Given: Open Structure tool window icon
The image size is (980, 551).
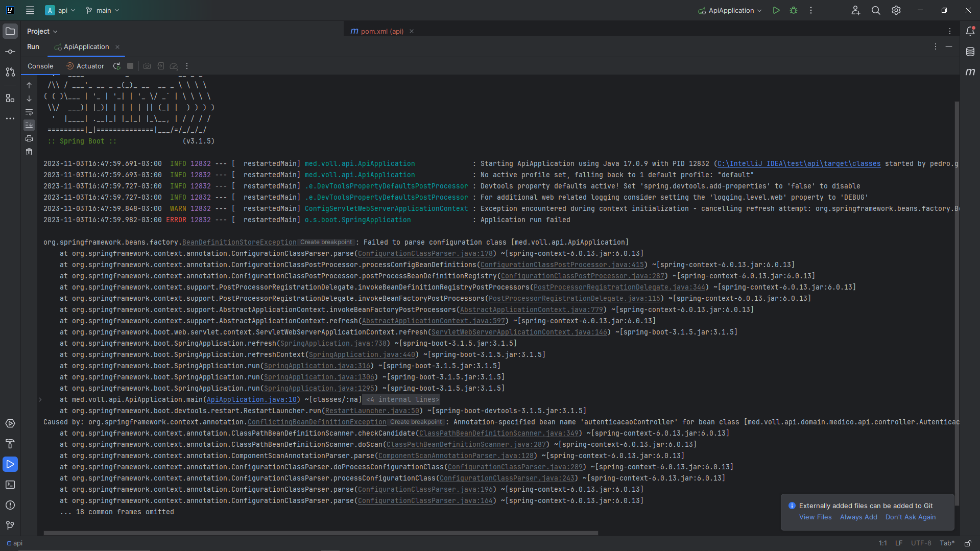Looking at the screenshot, I should tap(10, 98).
